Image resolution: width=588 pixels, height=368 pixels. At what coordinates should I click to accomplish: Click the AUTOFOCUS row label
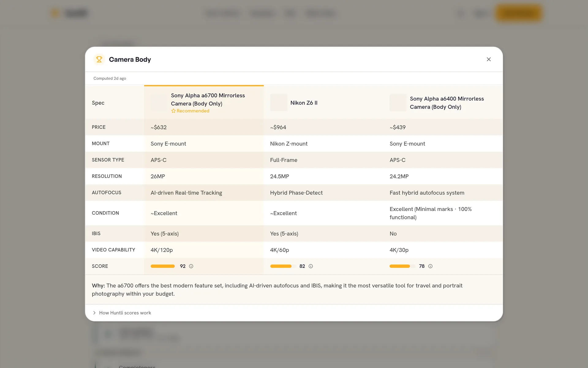107,193
